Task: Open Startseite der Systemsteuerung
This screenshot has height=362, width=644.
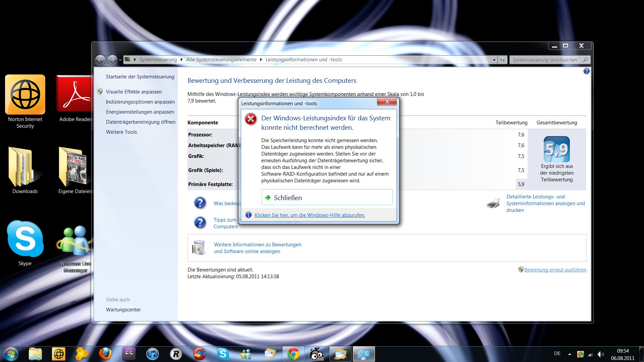Action: [140, 77]
